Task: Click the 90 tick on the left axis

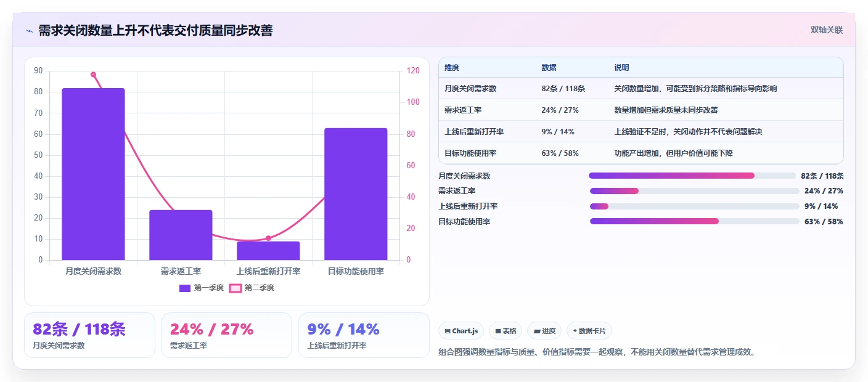Action: click(38, 71)
